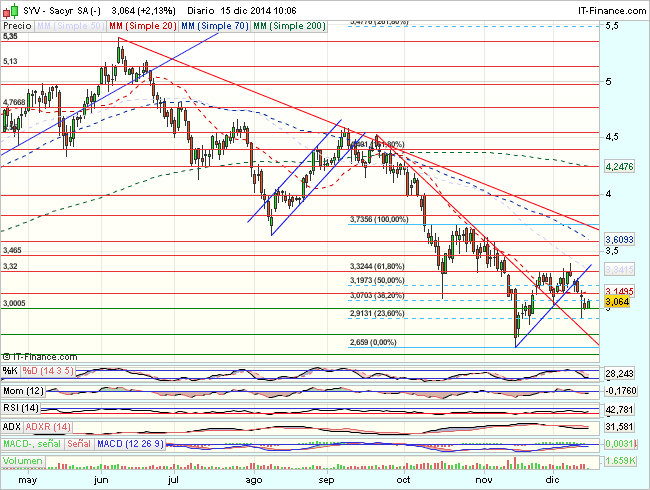
Task: Select the Señal label in MACD panel
Action: (x=79, y=444)
